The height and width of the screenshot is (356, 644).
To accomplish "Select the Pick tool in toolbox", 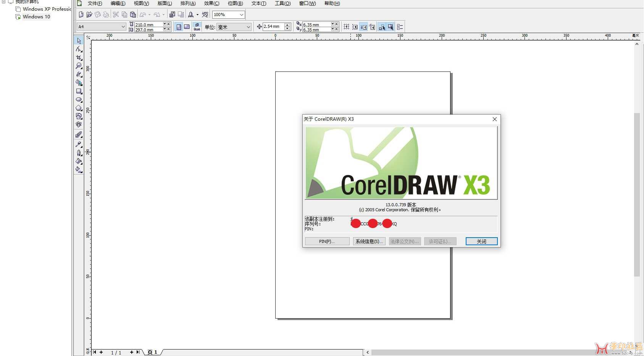I will click(x=79, y=41).
